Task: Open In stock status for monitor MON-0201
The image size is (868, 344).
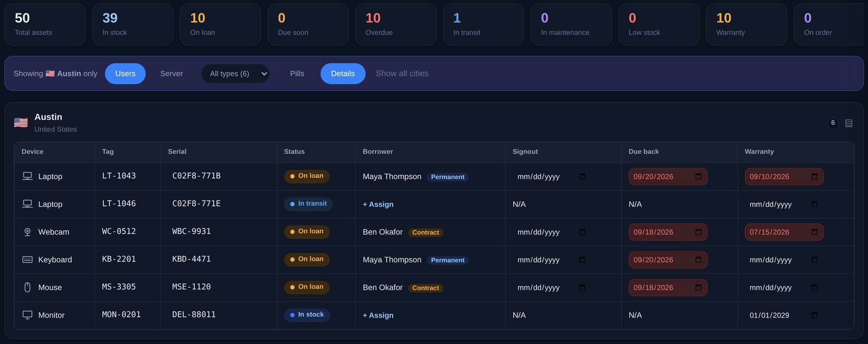Action: click(x=307, y=315)
